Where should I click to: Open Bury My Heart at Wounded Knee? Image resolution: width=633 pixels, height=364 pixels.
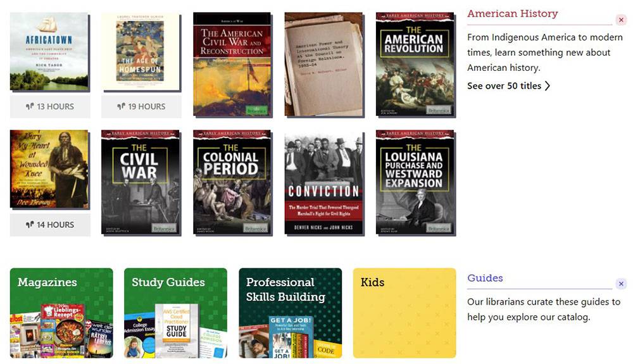pos(49,169)
